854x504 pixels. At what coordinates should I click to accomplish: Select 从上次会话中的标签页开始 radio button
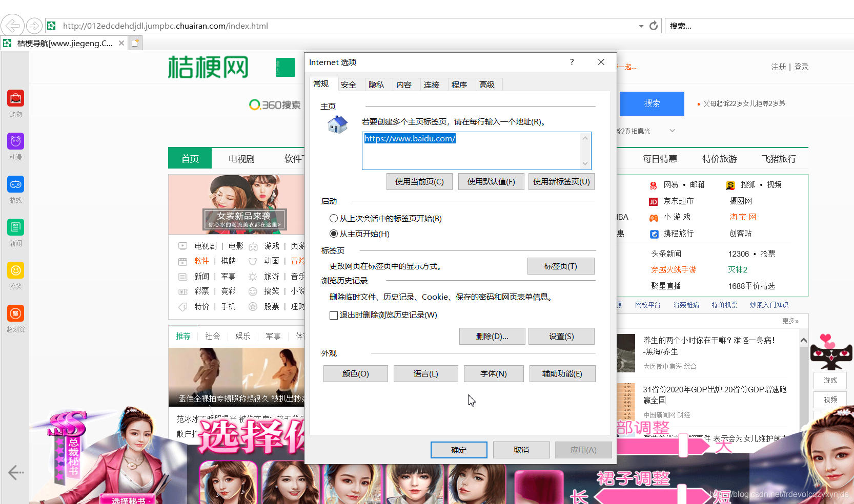(334, 218)
